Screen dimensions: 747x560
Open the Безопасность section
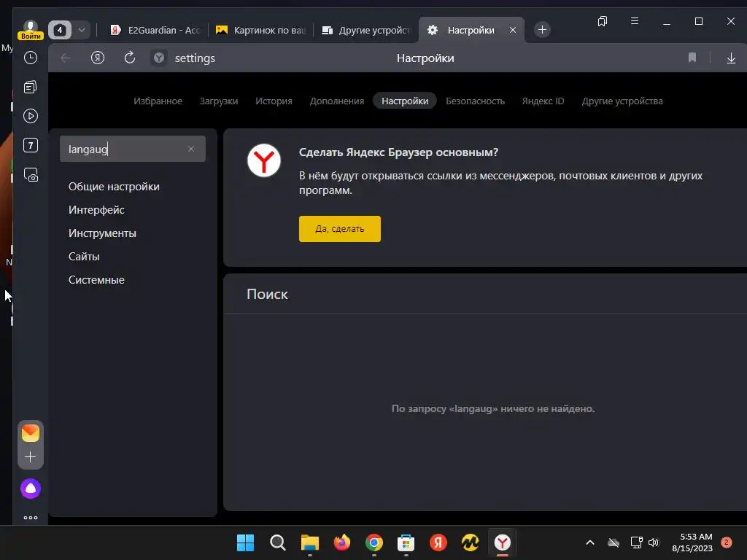[475, 101]
